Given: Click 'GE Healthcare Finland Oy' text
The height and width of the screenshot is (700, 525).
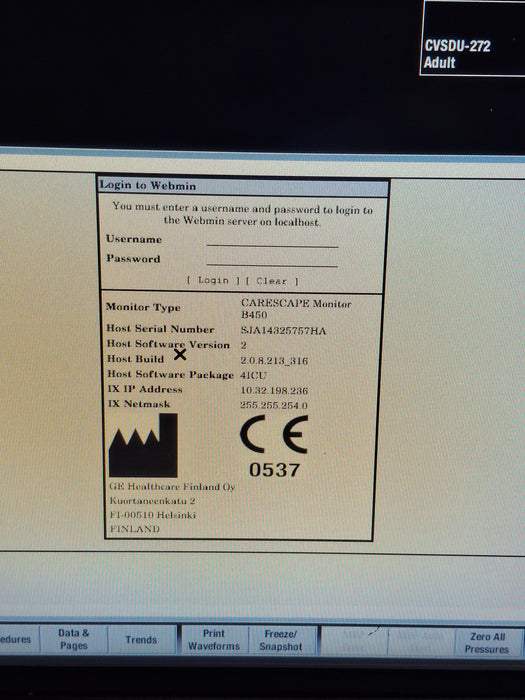Looking at the screenshot, I should pos(172,487).
